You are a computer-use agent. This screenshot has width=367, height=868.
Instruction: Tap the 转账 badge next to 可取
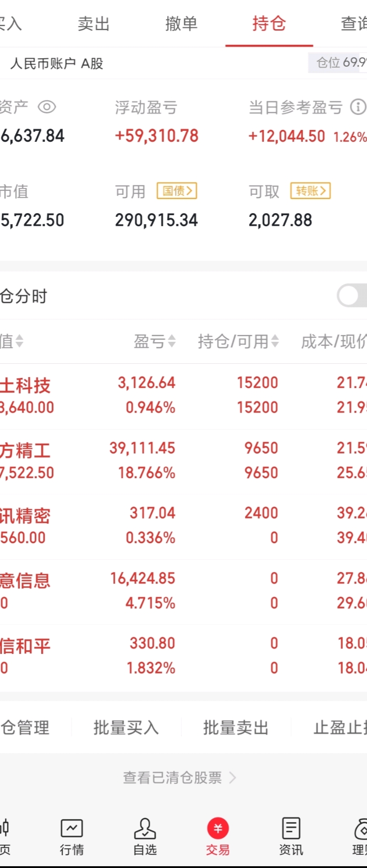click(310, 191)
